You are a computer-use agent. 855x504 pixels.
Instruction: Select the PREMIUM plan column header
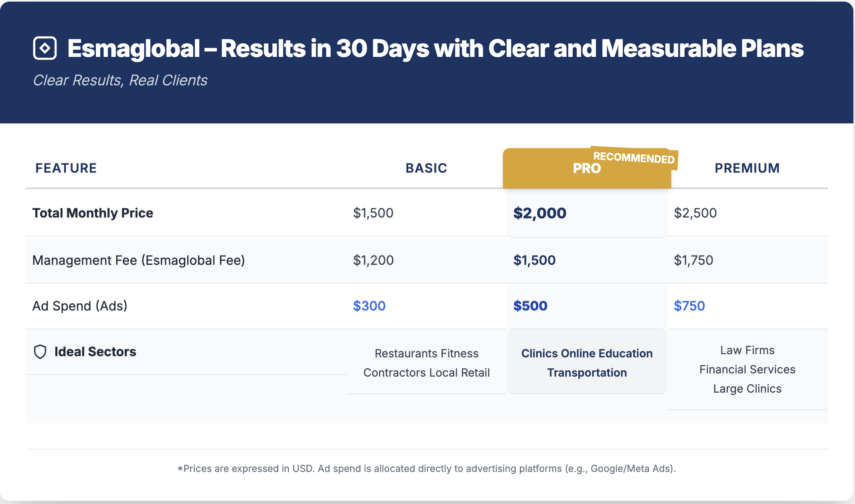pos(747,168)
